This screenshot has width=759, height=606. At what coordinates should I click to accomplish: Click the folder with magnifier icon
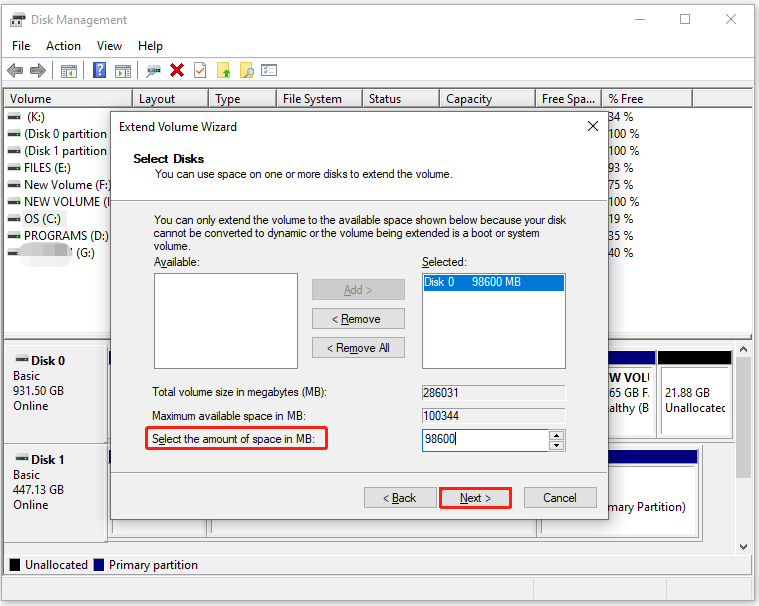pyautogui.click(x=246, y=71)
